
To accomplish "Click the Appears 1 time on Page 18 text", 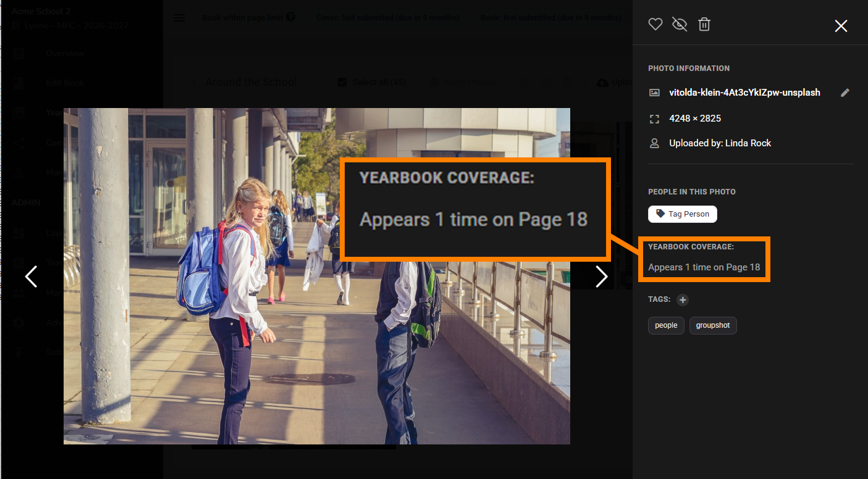I will click(704, 267).
